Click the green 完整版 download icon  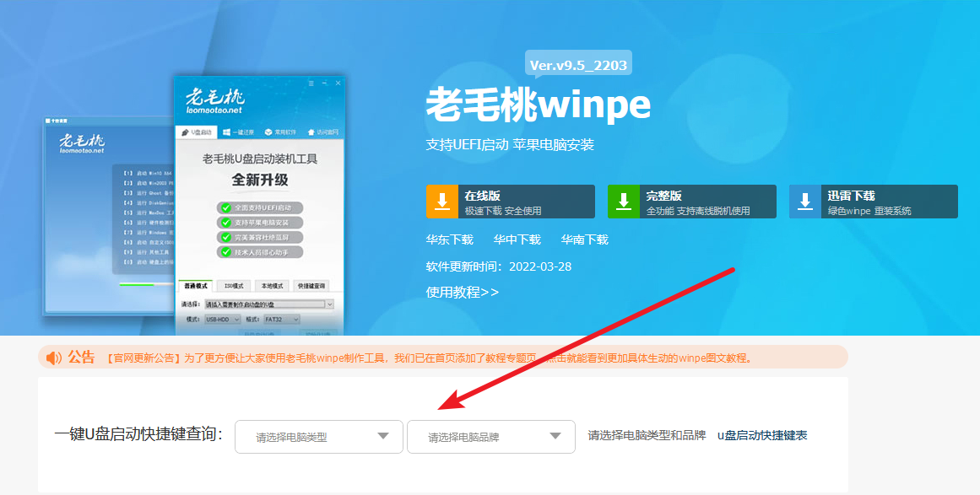coord(623,202)
